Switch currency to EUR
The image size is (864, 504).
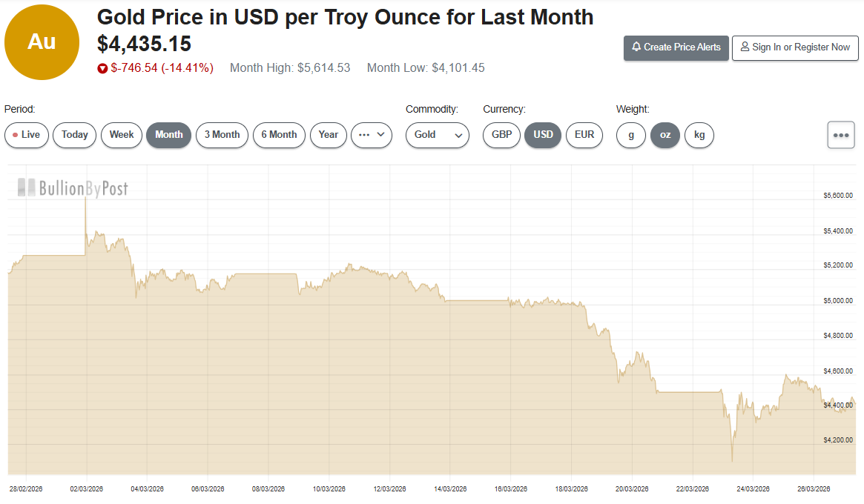pyautogui.click(x=584, y=135)
